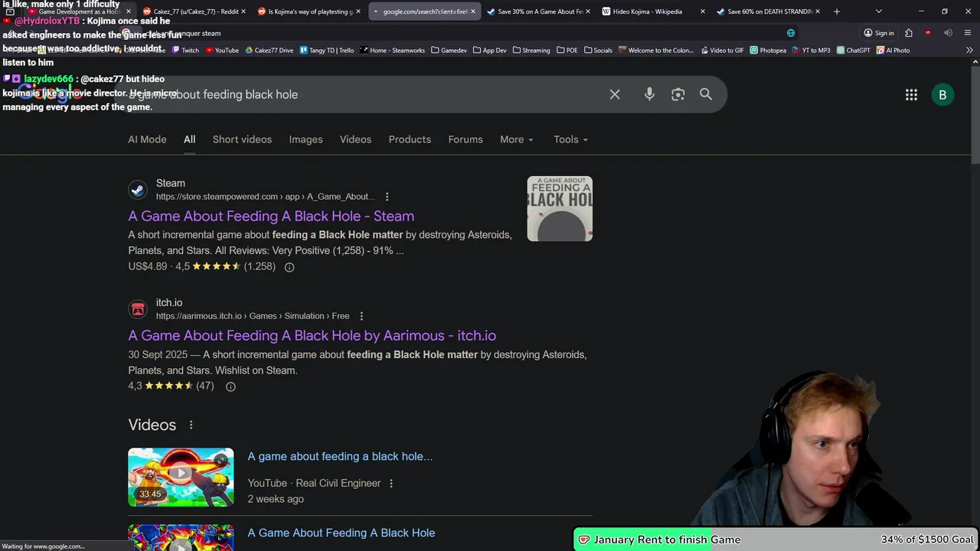This screenshot has height=551, width=980.
Task: Open the Google account avatar B
Action: [x=942, y=95]
